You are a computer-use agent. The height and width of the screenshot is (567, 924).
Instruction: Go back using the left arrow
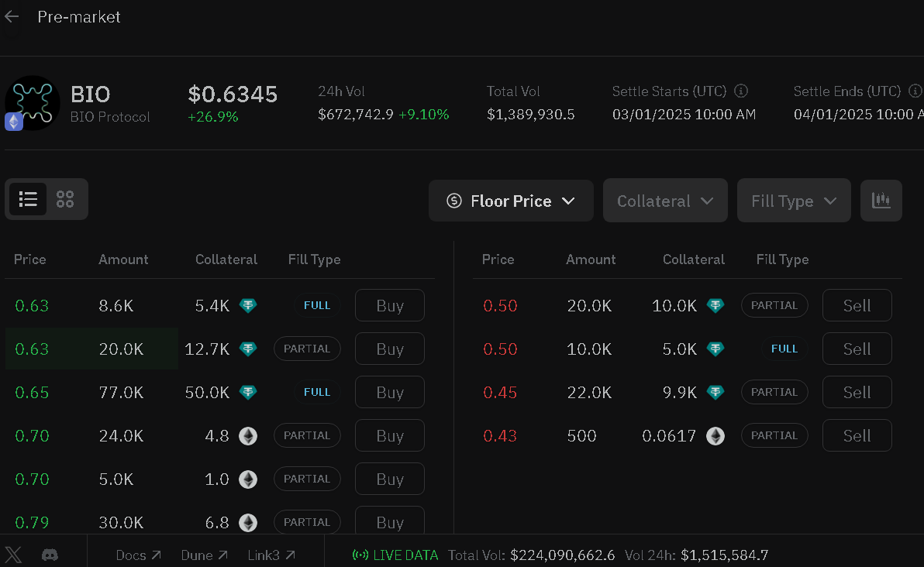tap(12, 17)
